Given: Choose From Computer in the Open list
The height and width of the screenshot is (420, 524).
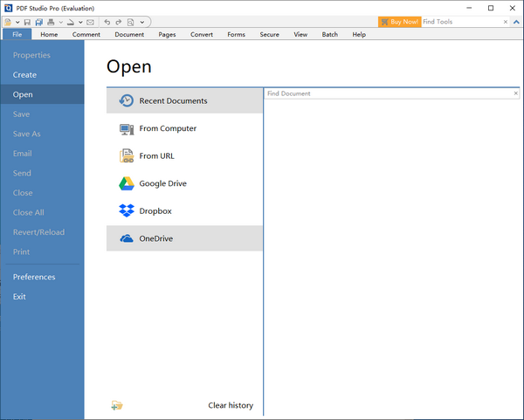Looking at the screenshot, I should click(168, 128).
